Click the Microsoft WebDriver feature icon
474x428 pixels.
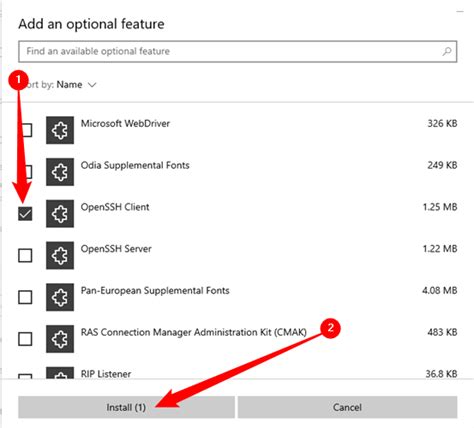click(x=60, y=130)
